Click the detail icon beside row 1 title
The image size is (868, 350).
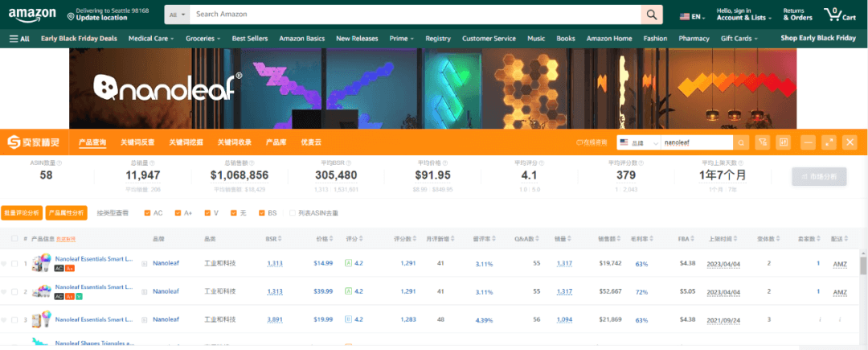click(x=144, y=264)
